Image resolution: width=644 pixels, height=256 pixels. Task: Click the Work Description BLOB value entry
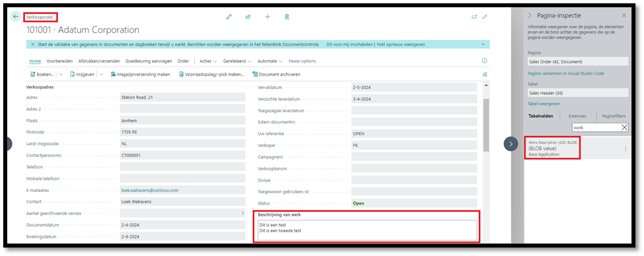pos(552,148)
